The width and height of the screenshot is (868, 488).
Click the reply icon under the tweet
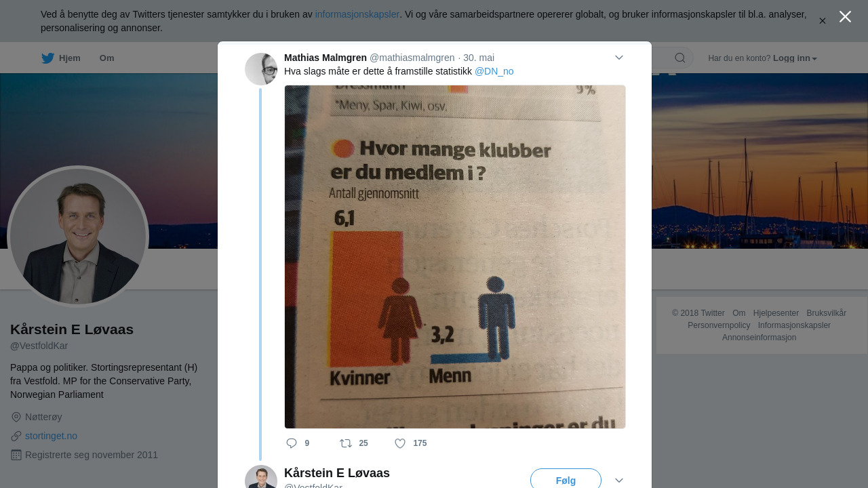[292, 443]
